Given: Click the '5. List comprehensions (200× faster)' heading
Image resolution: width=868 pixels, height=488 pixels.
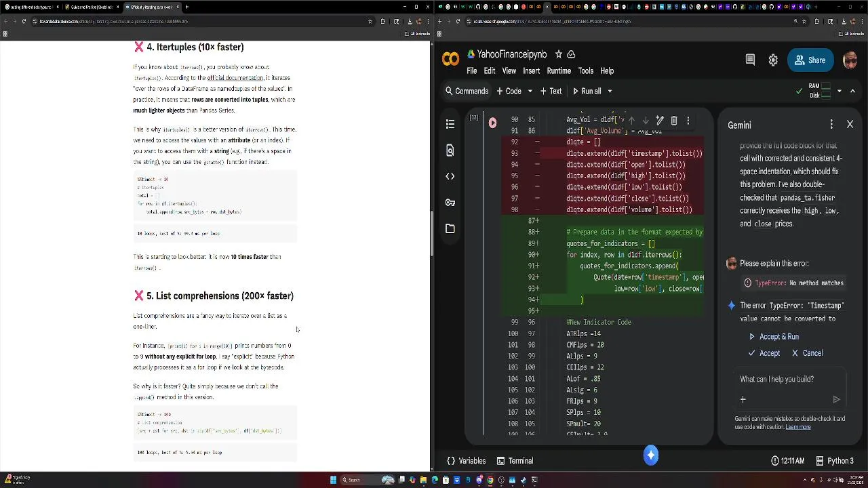Looking at the screenshot, I should (x=220, y=296).
